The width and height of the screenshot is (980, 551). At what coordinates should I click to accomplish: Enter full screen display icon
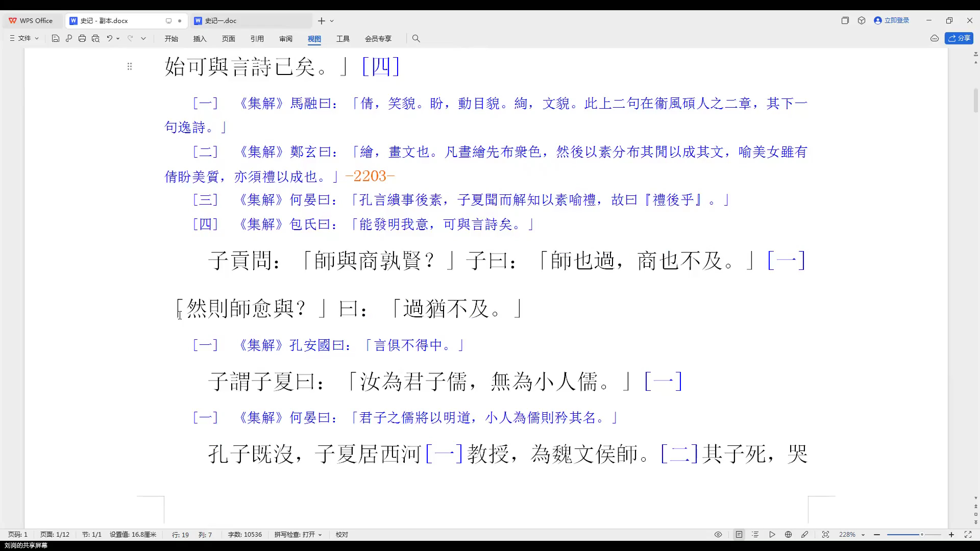[x=968, y=535]
